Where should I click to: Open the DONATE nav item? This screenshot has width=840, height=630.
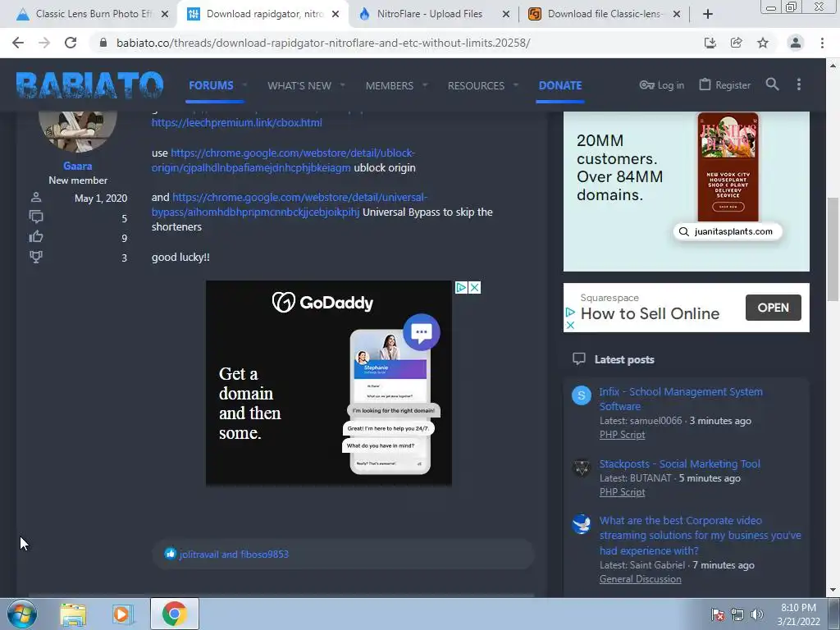coord(560,85)
